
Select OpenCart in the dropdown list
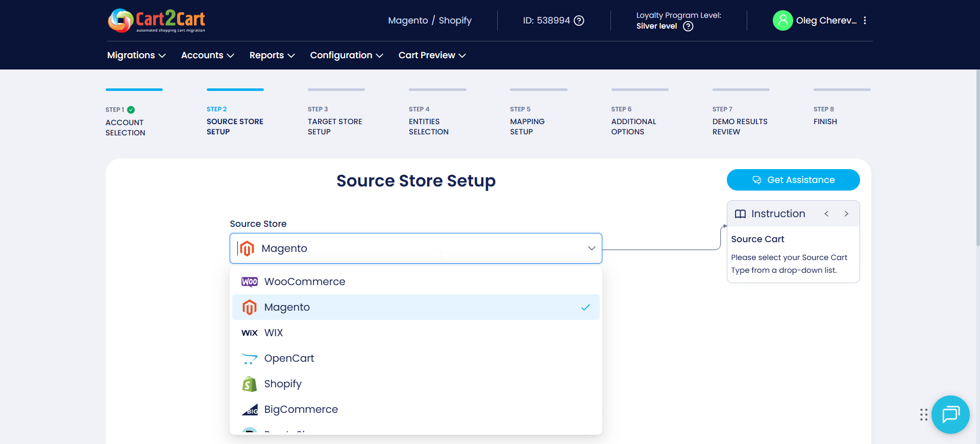(x=289, y=358)
